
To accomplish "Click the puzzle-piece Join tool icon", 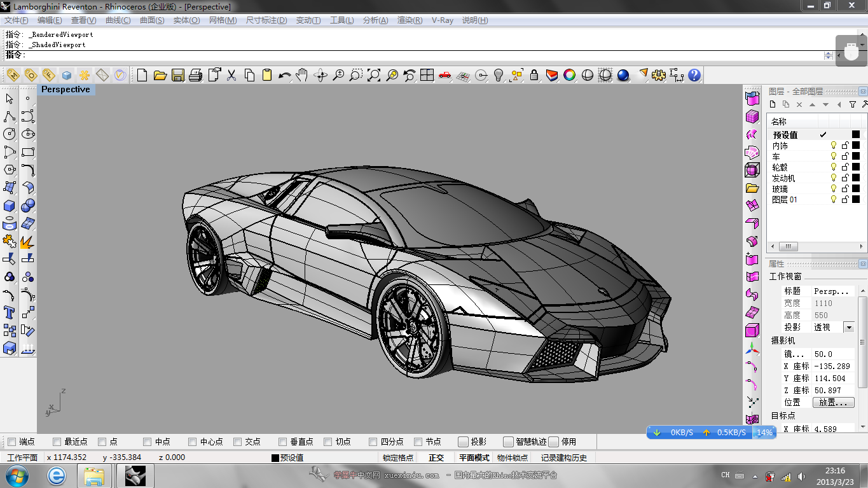I will pyautogui.click(x=10, y=241).
